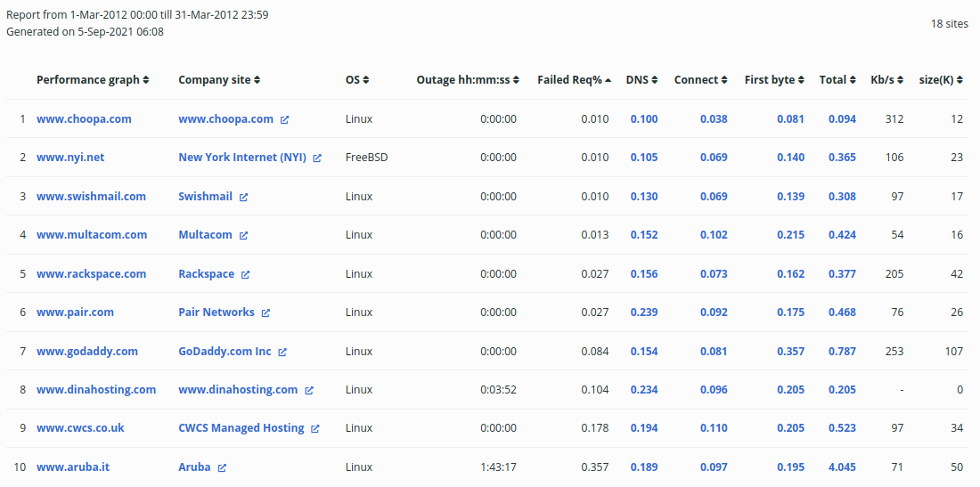Open www.nyi.net performance graph link

(70, 158)
